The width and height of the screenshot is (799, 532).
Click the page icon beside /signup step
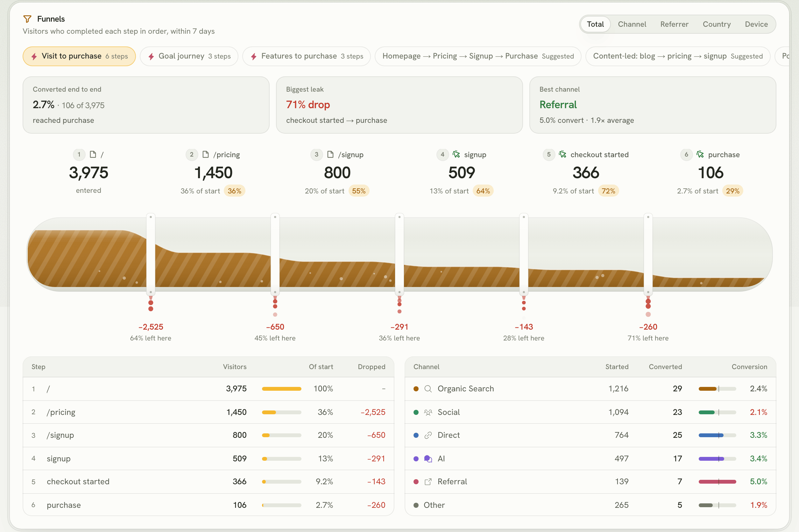click(330, 154)
